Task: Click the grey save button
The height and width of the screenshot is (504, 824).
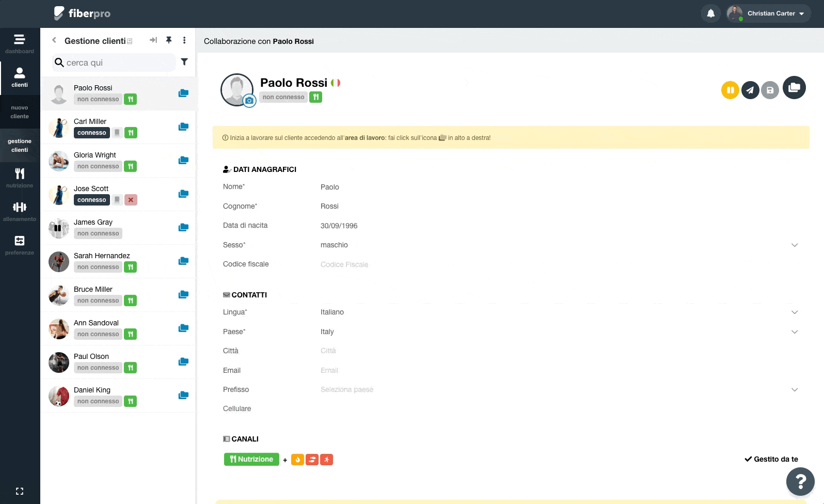Action: 770,90
